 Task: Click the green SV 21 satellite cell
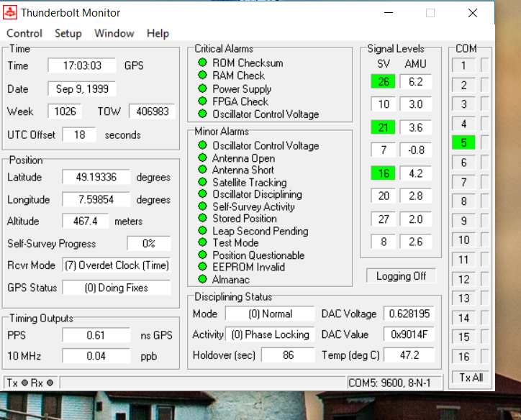383,127
